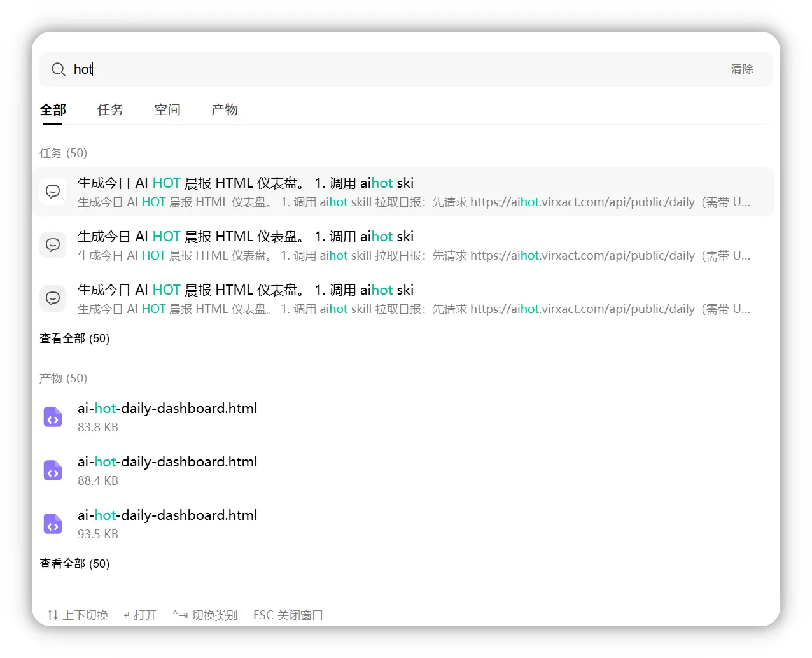Image resolution: width=812 pixels, height=658 pixels.
Task: Open the 空间 tab
Action: point(167,109)
